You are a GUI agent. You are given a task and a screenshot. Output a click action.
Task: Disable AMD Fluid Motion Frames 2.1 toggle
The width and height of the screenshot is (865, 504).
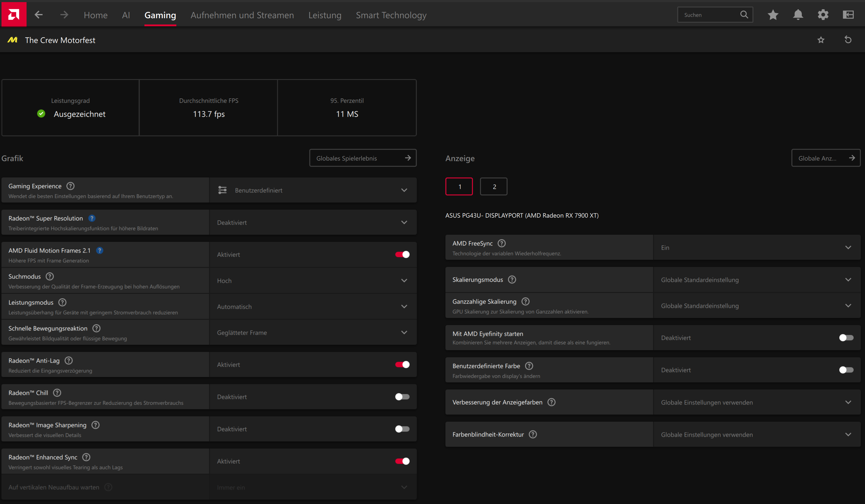[402, 255]
